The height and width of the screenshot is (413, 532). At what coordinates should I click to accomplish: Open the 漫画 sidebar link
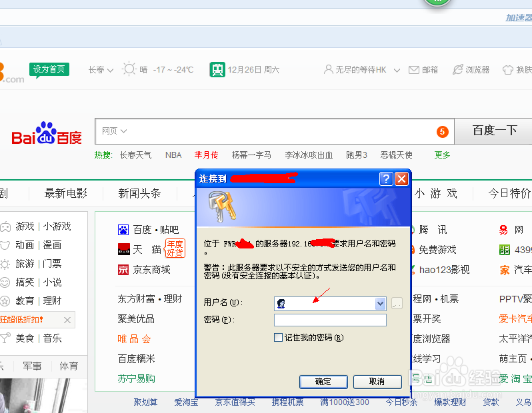pos(52,245)
